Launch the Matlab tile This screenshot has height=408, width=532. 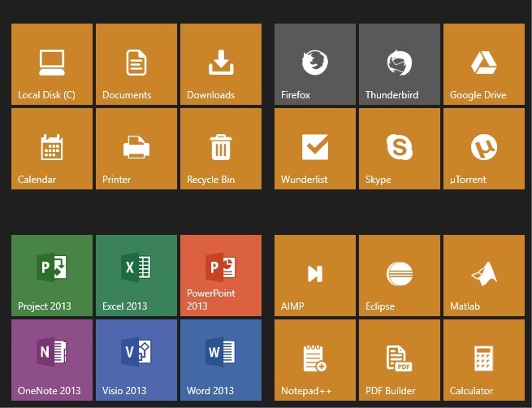(484, 276)
